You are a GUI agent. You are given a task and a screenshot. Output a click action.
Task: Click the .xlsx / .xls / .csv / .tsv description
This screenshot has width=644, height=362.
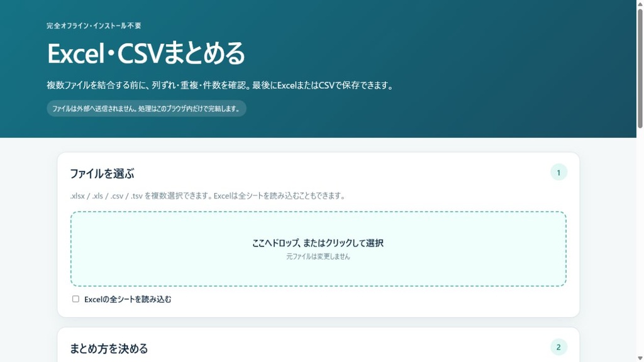[208, 196]
